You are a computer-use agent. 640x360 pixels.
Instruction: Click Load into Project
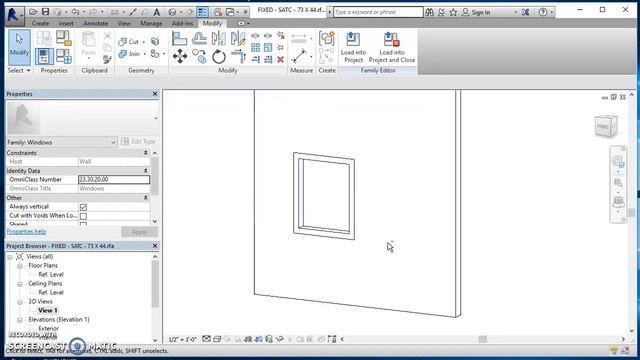(353, 47)
